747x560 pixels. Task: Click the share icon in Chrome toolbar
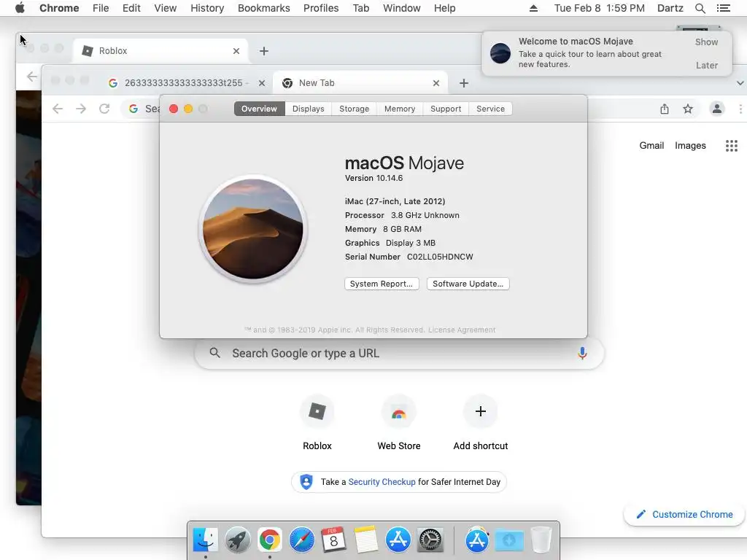click(x=665, y=109)
